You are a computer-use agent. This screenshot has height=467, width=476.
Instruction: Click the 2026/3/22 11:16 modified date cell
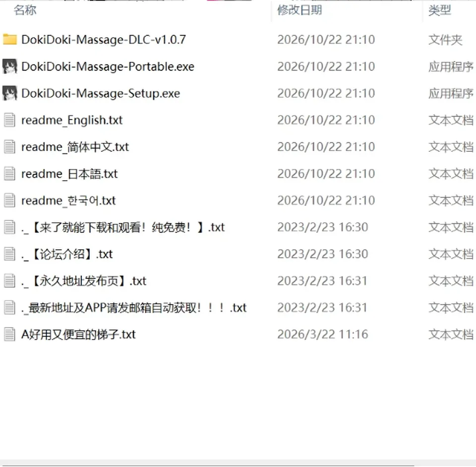pos(323,334)
